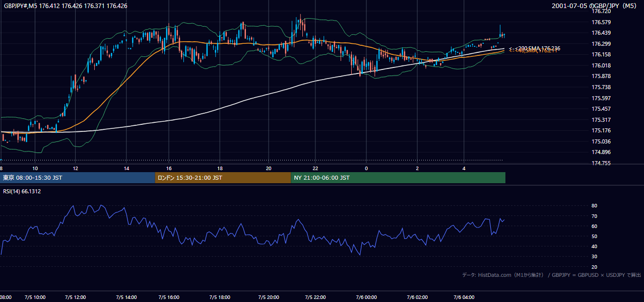This screenshot has width=644, height=302.
Task: Click the bottom time label 7/6 00:00
Action: coord(366,297)
